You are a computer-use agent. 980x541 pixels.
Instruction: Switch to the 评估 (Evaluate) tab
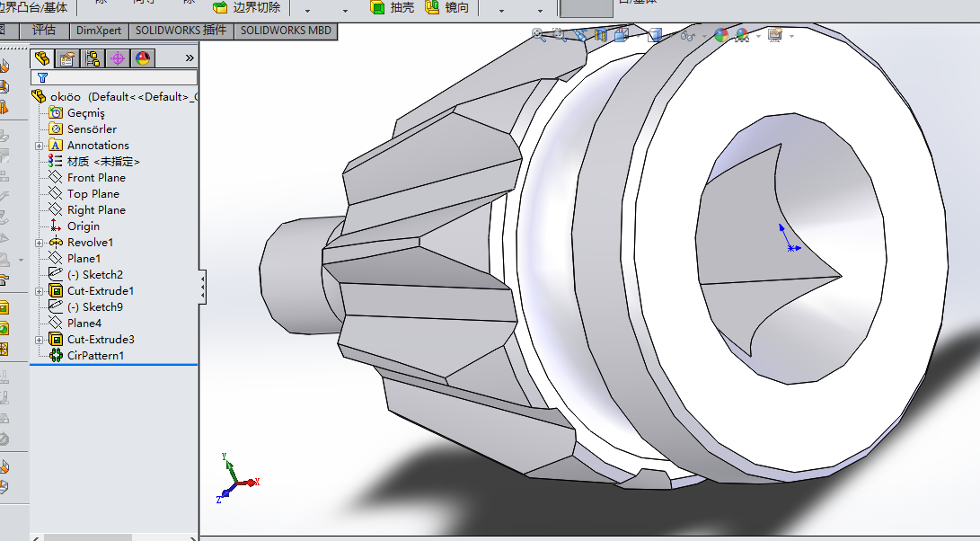tap(44, 31)
